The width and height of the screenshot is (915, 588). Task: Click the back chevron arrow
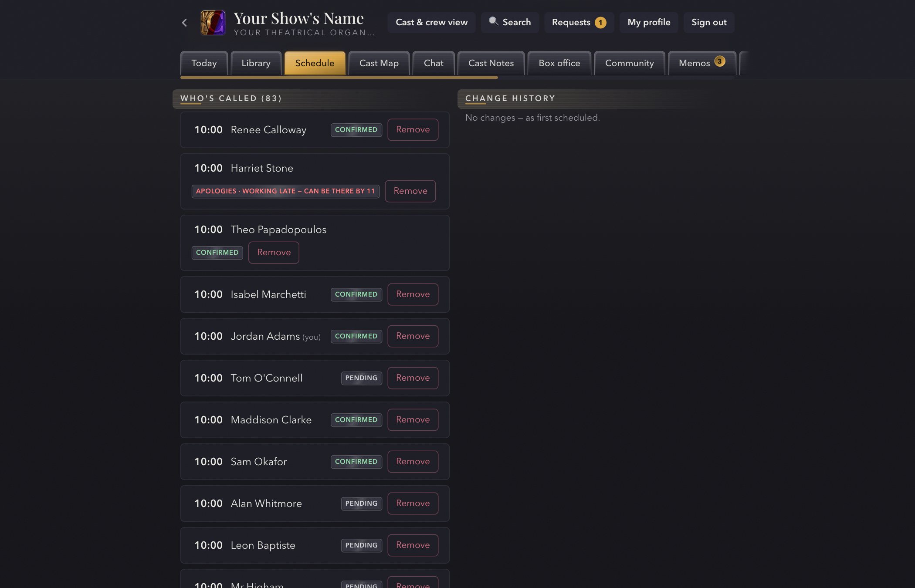point(184,23)
